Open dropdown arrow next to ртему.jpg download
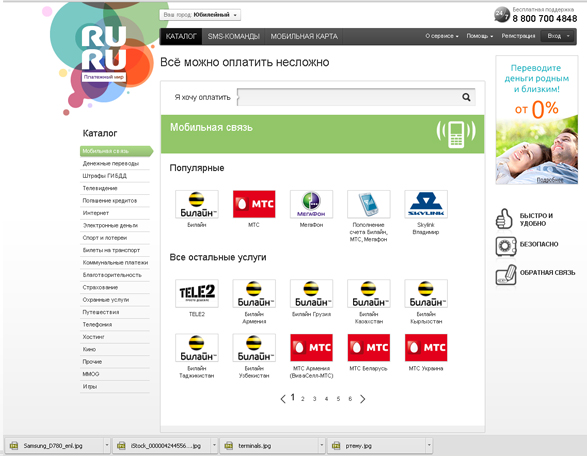The image size is (587, 456). (429, 446)
